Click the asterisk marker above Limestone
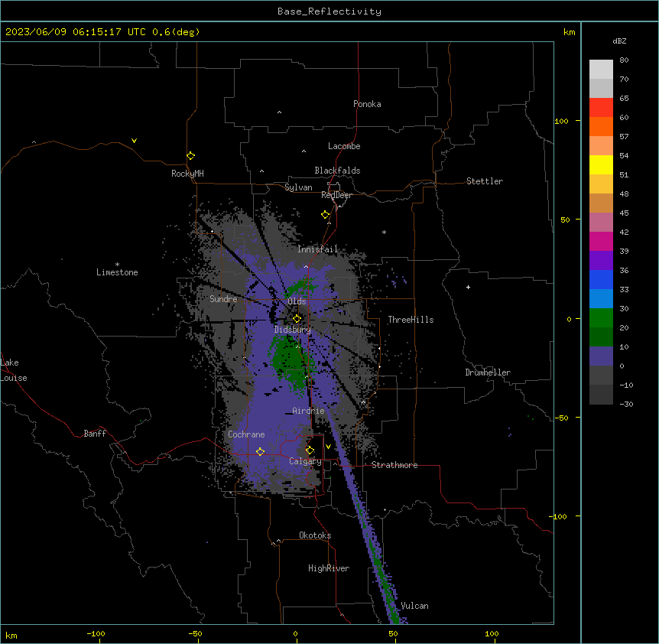 (x=117, y=265)
